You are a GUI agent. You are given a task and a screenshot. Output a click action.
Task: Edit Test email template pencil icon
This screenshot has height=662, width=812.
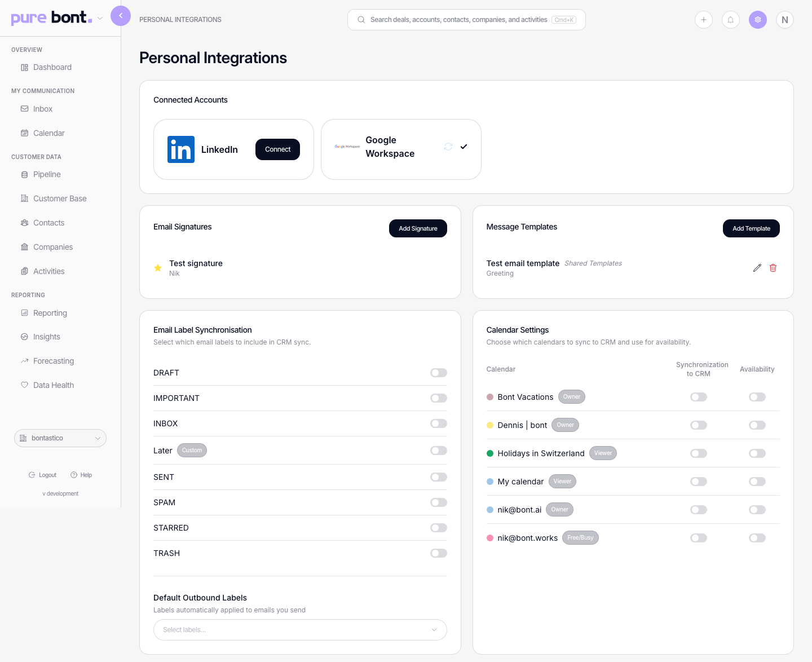[x=757, y=268]
